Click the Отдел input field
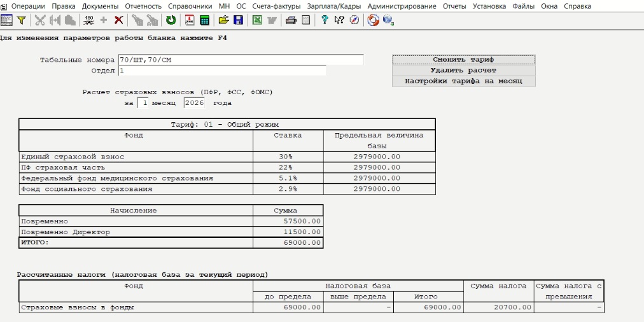The height and width of the screenshot is (322, 644). click(221, 71)
